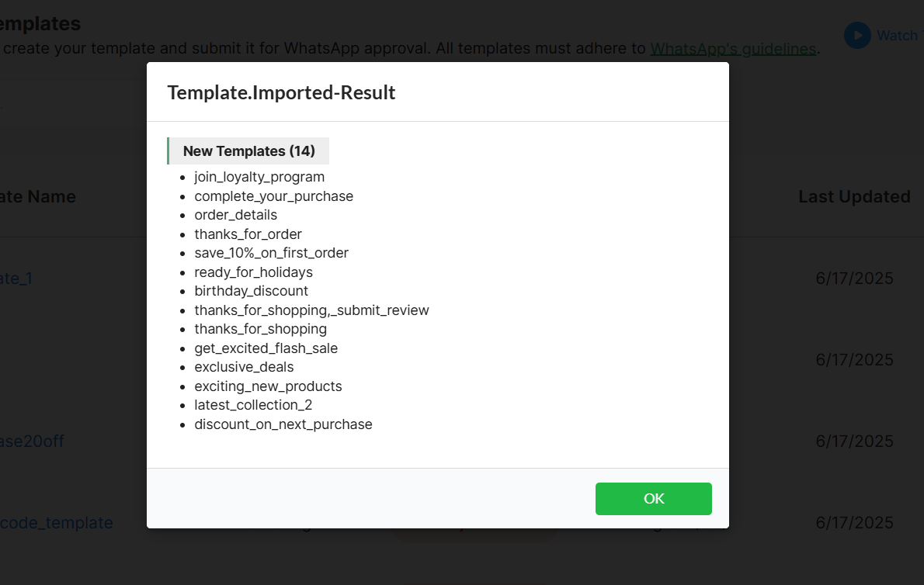This screenshot has height=585, width=924.
Task: Click the Template.Imported-Result dialog title
Action: pyautogui.click(x=281, y=92)
